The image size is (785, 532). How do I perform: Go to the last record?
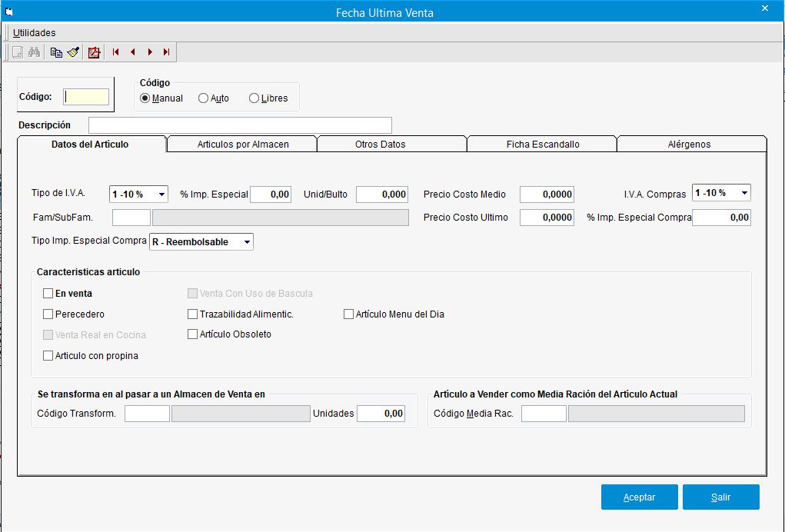[166, 52]
